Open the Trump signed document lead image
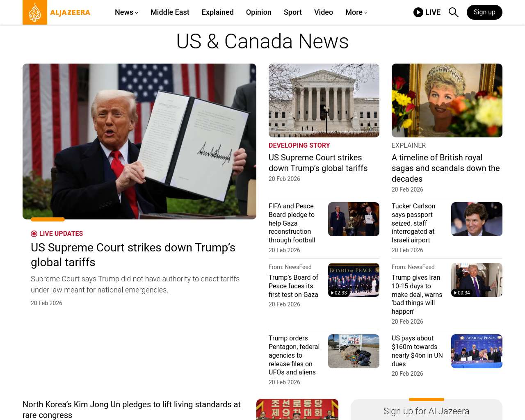Viewport: 525px width, 420px height. pyautogui.click(x=139, y=142)
